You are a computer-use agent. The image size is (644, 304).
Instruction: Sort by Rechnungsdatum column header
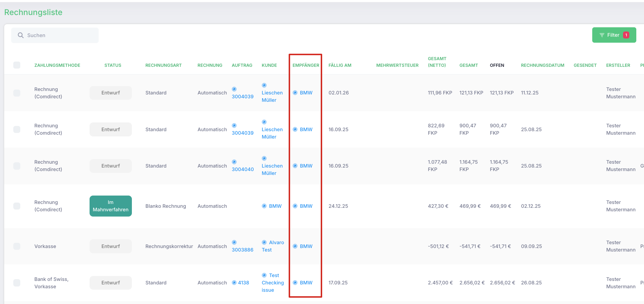point(543,65)
